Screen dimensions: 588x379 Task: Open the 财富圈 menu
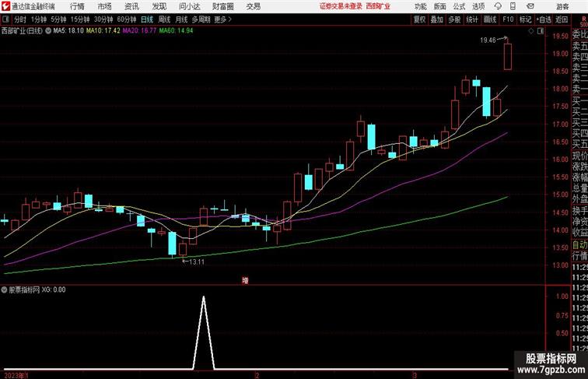(222, 6)
